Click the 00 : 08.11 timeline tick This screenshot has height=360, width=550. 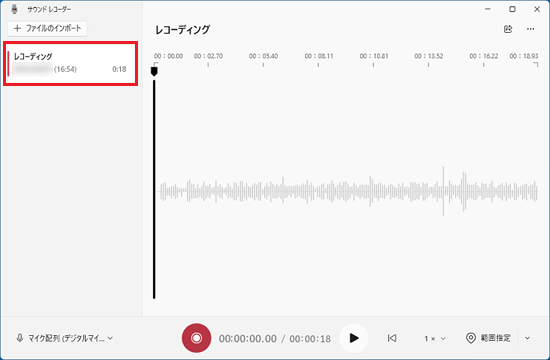[318, 56]
